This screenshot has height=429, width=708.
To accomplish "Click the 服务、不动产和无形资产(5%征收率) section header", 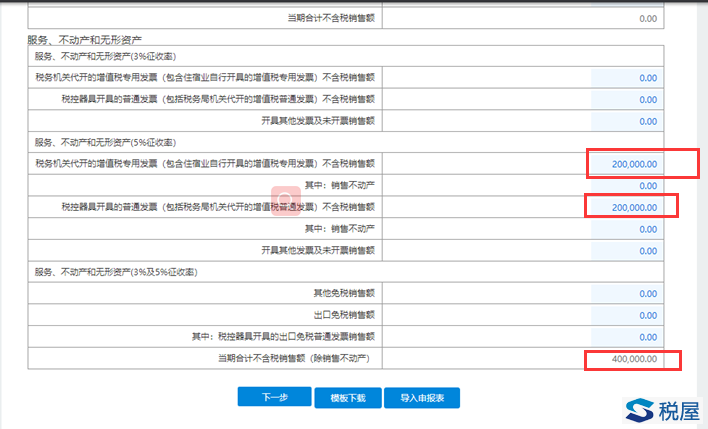I will coord(106,143).
